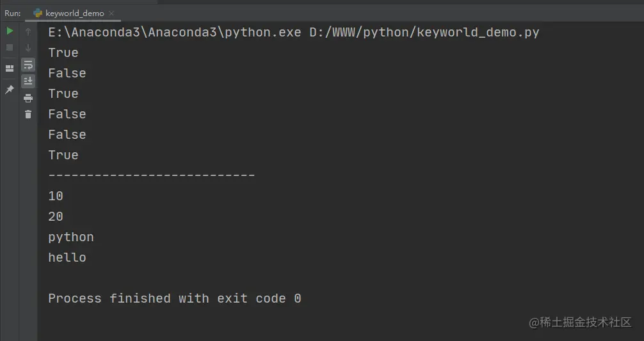644x341 pixels.
Task: Close the keyworld_demo tab
Action: coord(111,13)
